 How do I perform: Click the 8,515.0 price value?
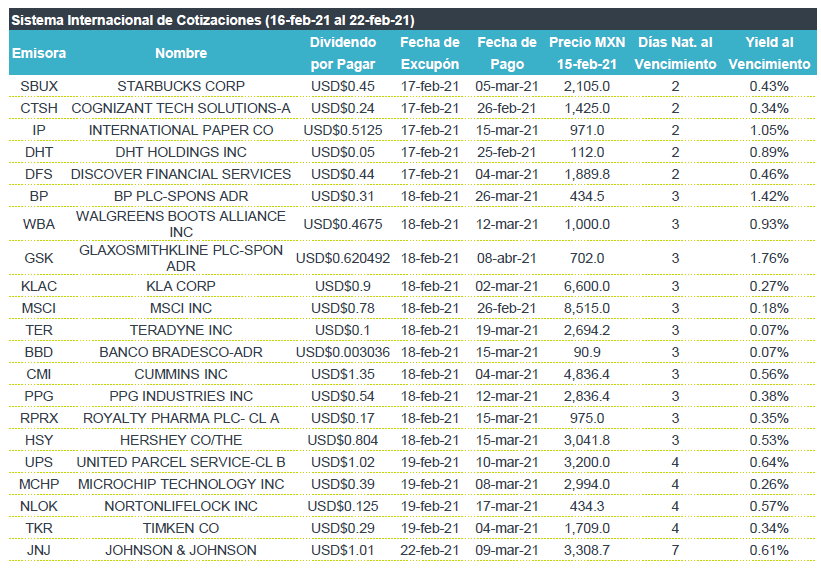point(587,308)
